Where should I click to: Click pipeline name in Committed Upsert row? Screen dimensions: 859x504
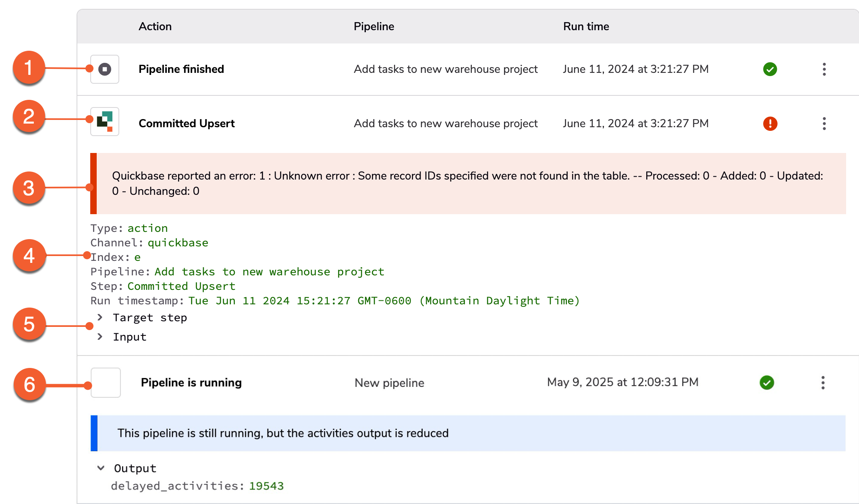tap(446, 124)
